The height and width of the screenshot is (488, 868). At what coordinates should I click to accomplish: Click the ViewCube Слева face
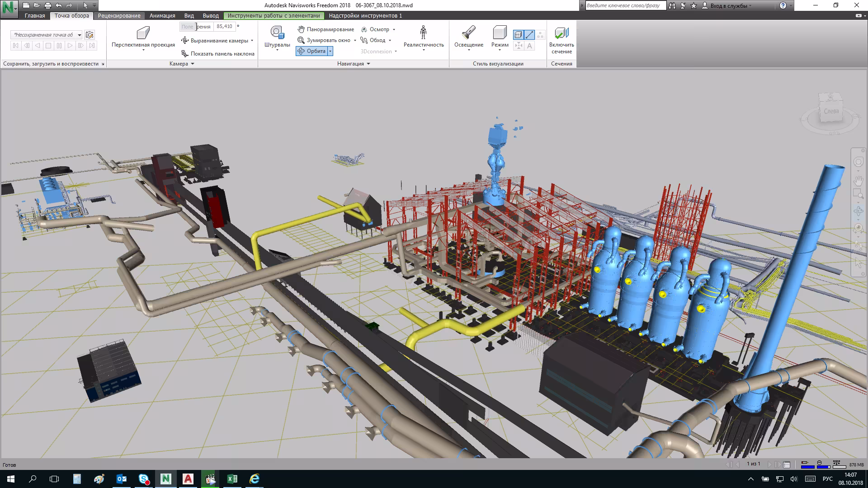point(831,111)
